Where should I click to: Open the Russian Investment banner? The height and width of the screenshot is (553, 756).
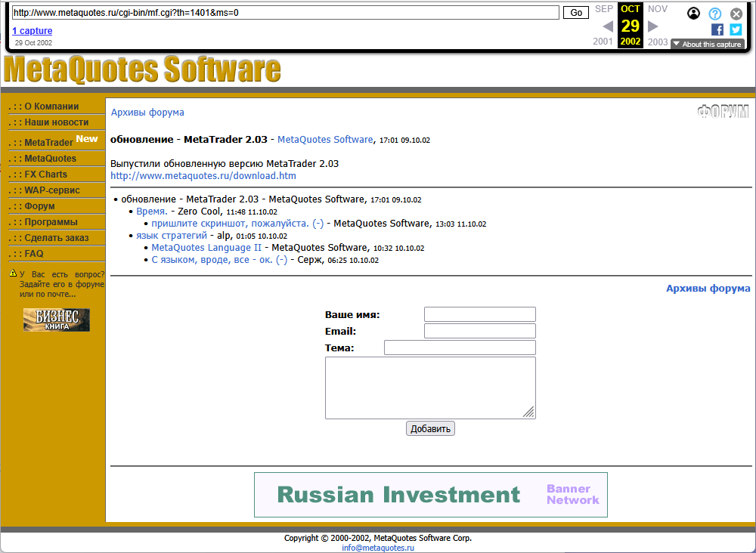pos(431,495)
